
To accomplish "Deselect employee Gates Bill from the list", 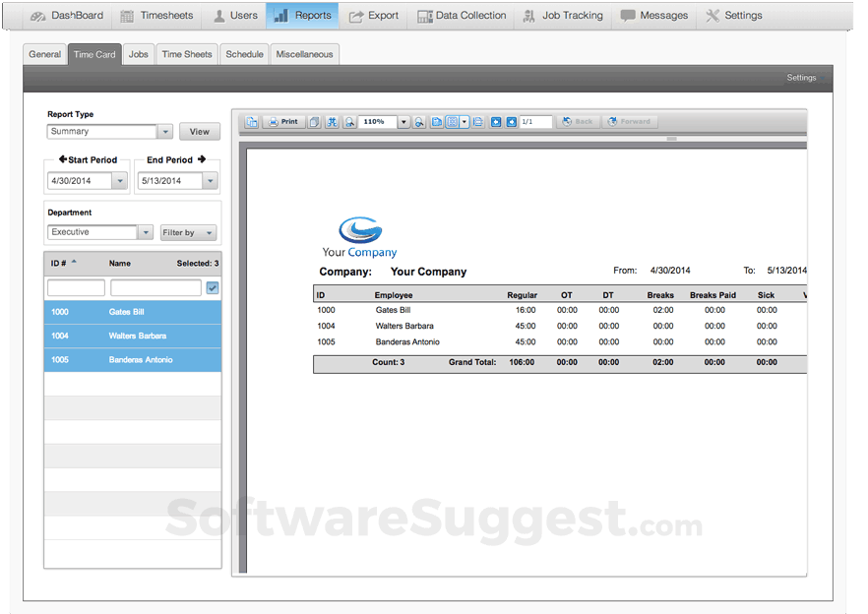I will pos(118,310).
